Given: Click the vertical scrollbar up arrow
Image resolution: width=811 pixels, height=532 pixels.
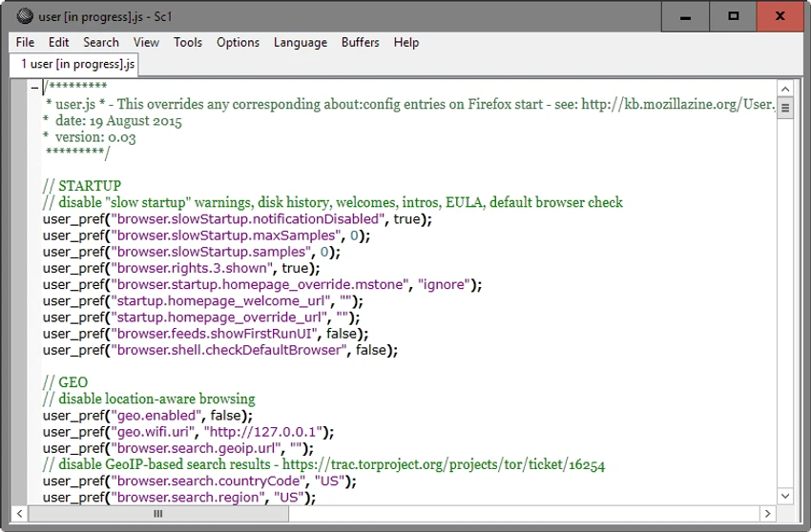Looking at the screenshot, I should point(785,89).
